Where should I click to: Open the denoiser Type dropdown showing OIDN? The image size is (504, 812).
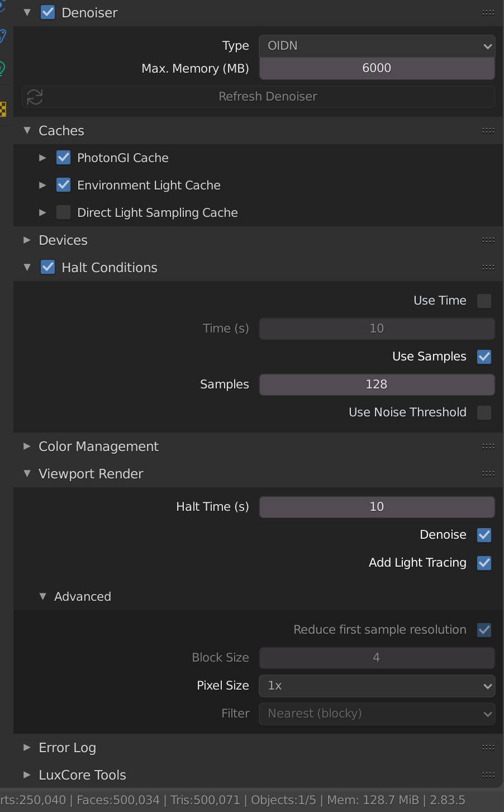pyautogui.click(x=377, y=46)
